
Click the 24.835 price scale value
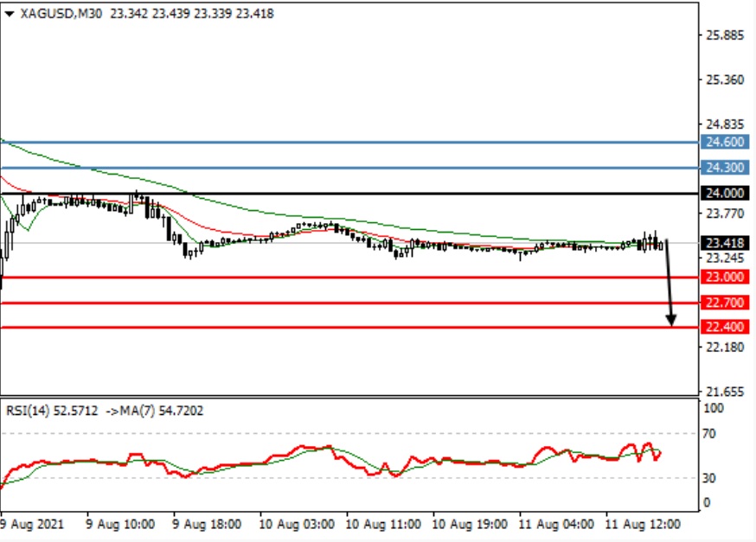tap(725, 124)
